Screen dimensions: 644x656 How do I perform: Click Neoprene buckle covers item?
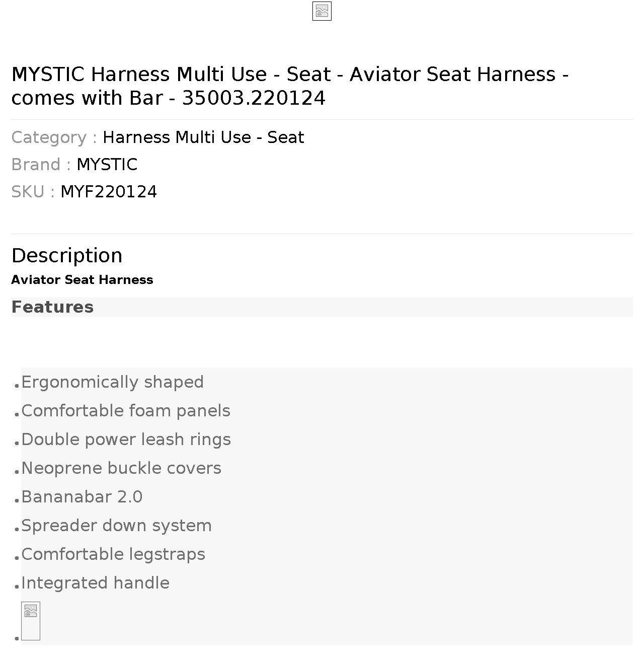coord(121,468)
